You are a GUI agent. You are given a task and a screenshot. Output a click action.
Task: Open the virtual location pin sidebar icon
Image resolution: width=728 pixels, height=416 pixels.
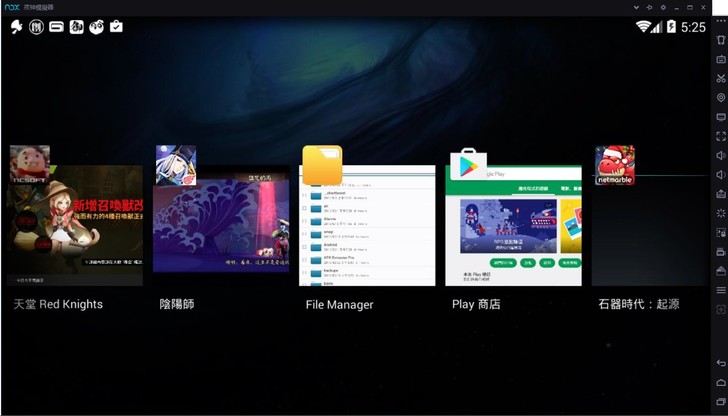click(x=721, y=98)
